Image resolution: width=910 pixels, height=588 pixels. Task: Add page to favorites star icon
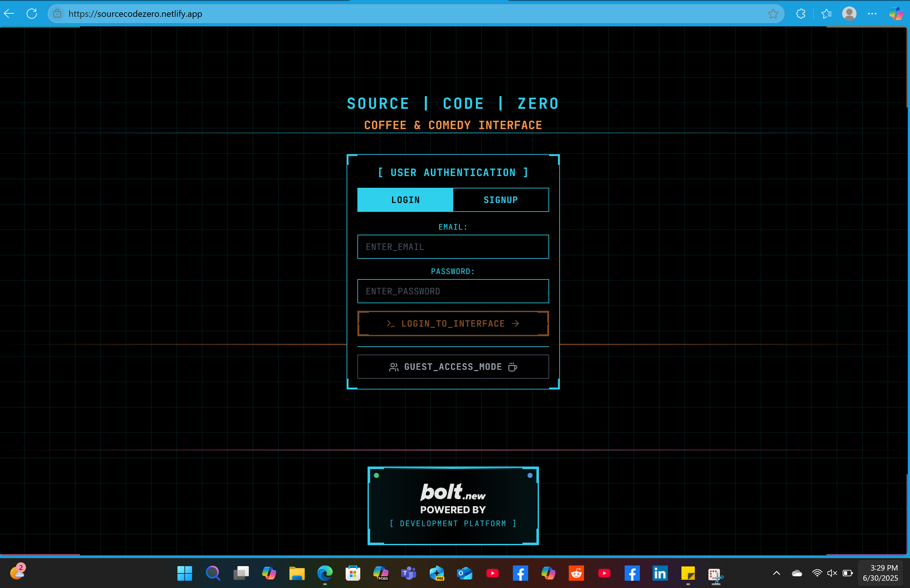(773, 14)
